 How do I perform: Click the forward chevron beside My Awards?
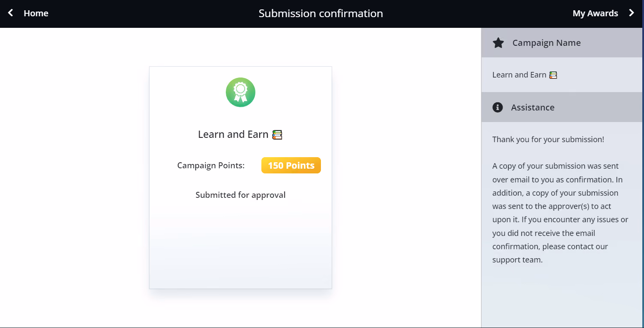pyautogui.click(x=632, y=13)
